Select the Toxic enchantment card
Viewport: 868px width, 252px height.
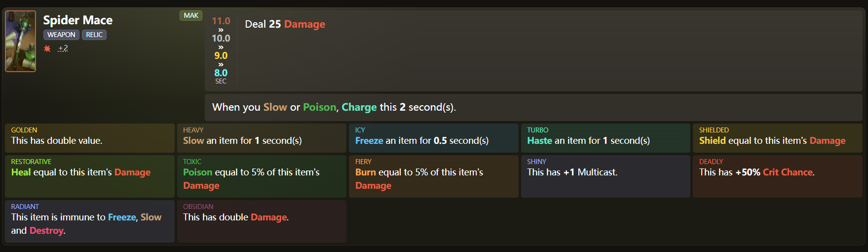[262, 176]
